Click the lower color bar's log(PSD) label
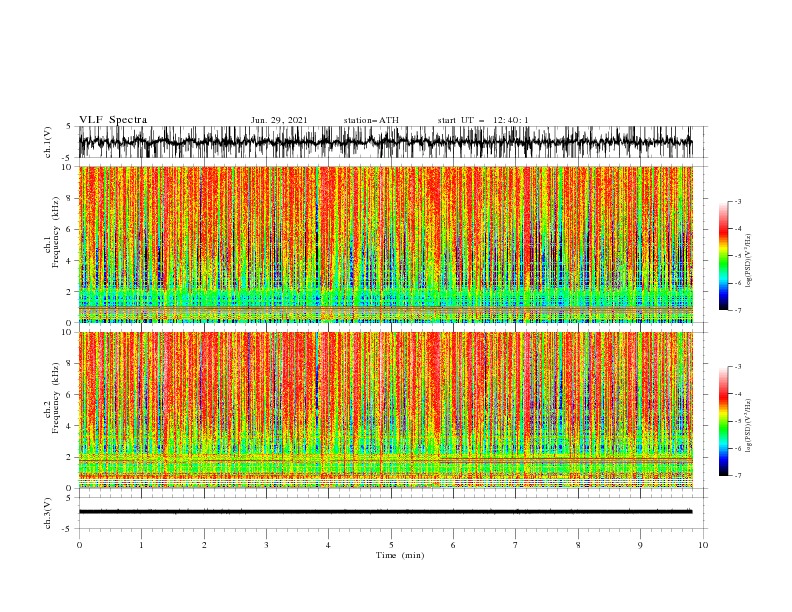This screenshot has width=792, height=612. tap(749, 426)
